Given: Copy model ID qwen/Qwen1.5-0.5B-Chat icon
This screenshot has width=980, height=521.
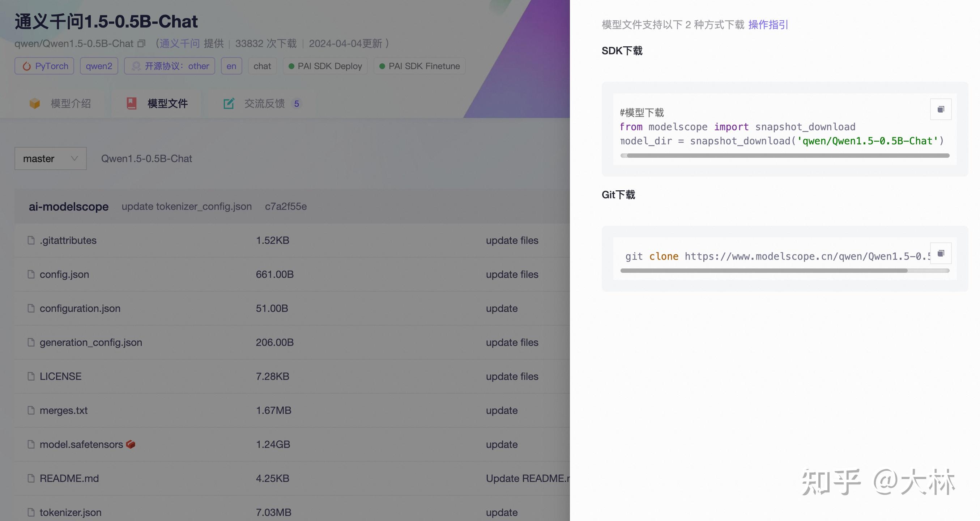Looking at the screenshot, I should 141,44.
